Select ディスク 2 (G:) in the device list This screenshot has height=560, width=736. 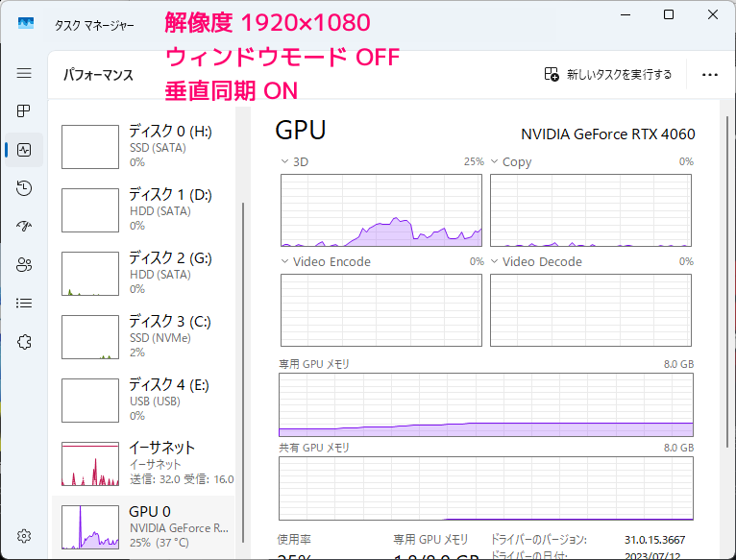tap(143, 273)
